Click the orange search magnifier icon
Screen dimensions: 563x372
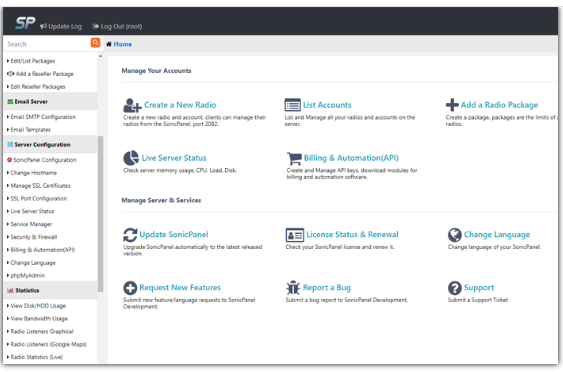(95, 43)
